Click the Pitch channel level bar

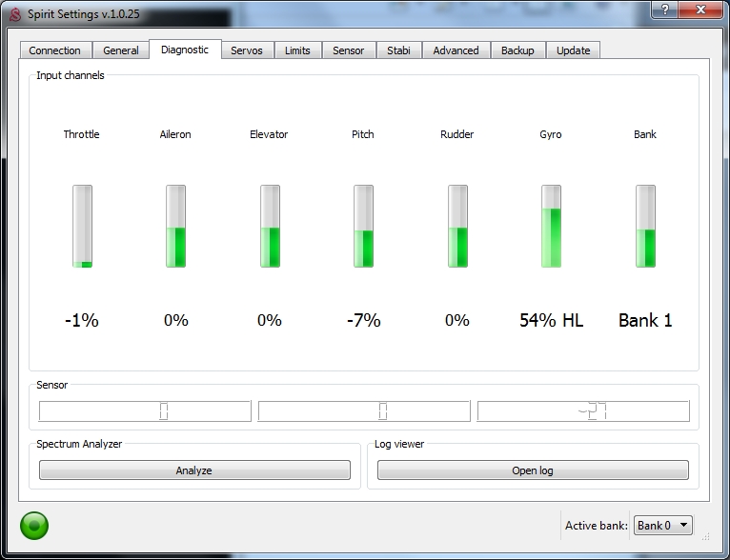point(363,227)
